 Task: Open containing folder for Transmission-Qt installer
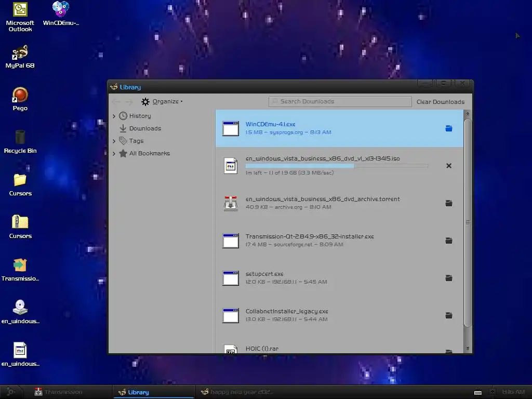(x=448, y=241)
